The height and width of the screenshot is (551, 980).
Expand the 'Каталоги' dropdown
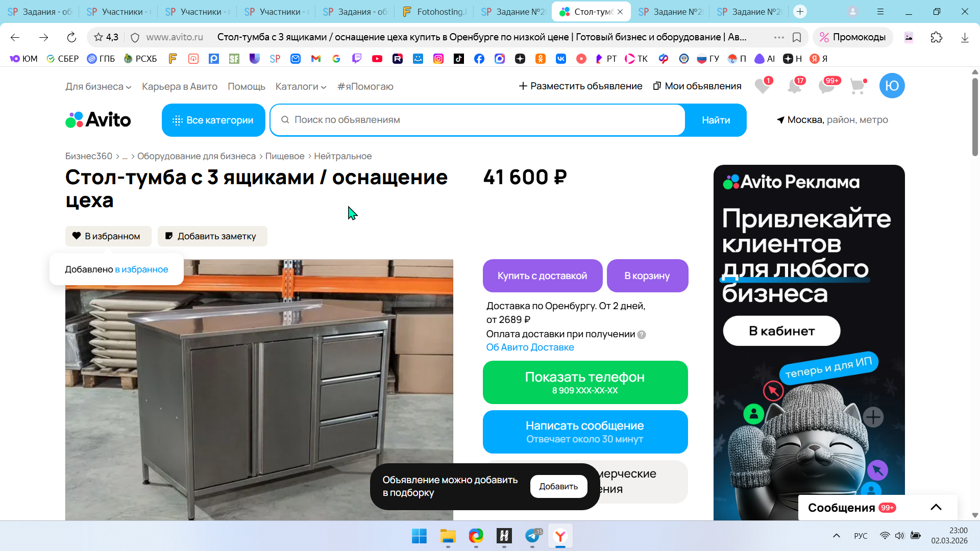pyautogui.click(x=301, y=87)
